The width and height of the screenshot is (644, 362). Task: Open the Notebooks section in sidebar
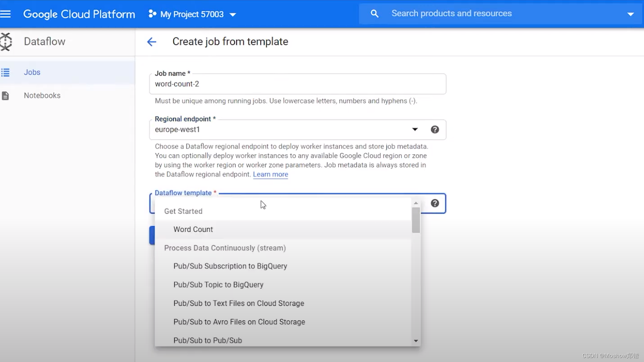[x=67, y=96]
